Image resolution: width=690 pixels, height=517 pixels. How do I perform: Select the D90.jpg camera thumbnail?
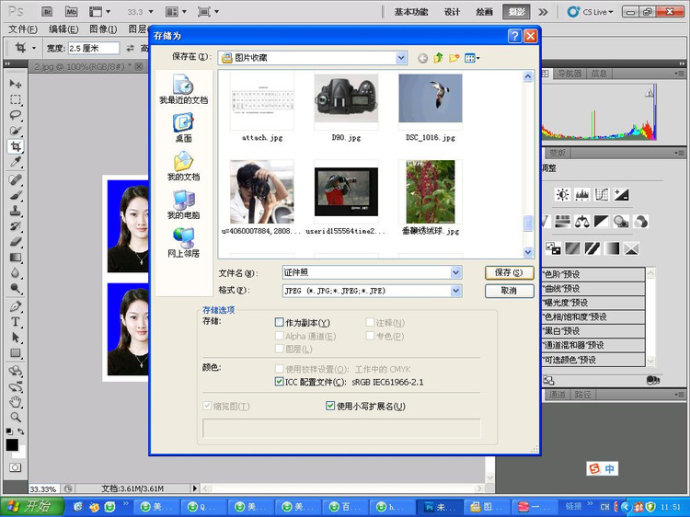pyautogui.click(x=345, y=99)
